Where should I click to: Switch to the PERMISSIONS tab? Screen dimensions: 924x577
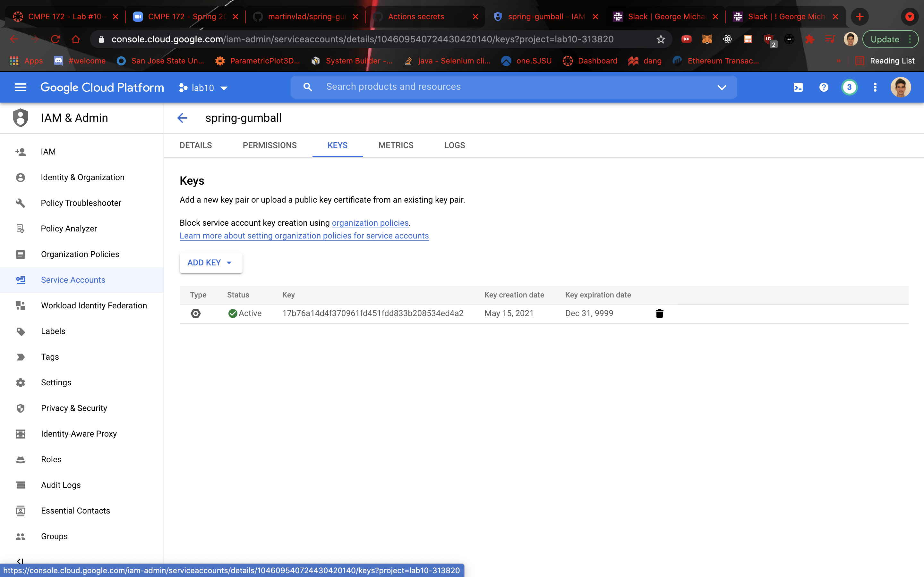pos(269,146)
